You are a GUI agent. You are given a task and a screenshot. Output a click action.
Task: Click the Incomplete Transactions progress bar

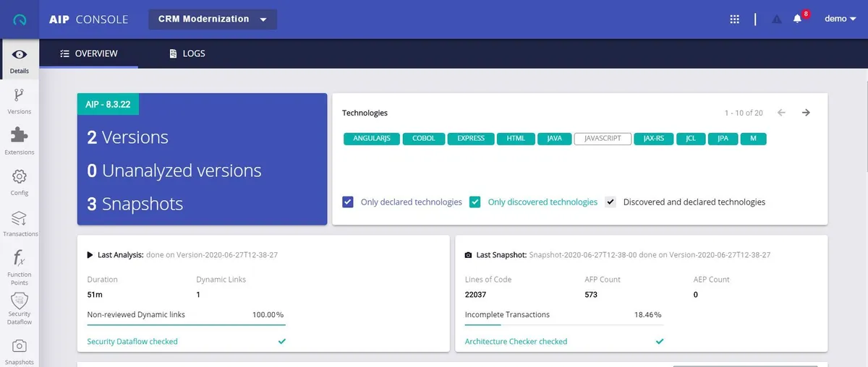[564, 324]
